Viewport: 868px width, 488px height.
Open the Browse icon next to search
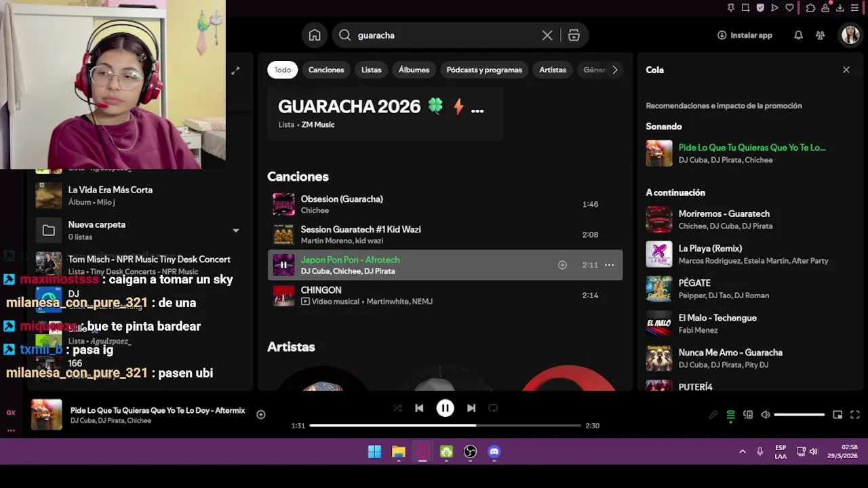(574, 35)
